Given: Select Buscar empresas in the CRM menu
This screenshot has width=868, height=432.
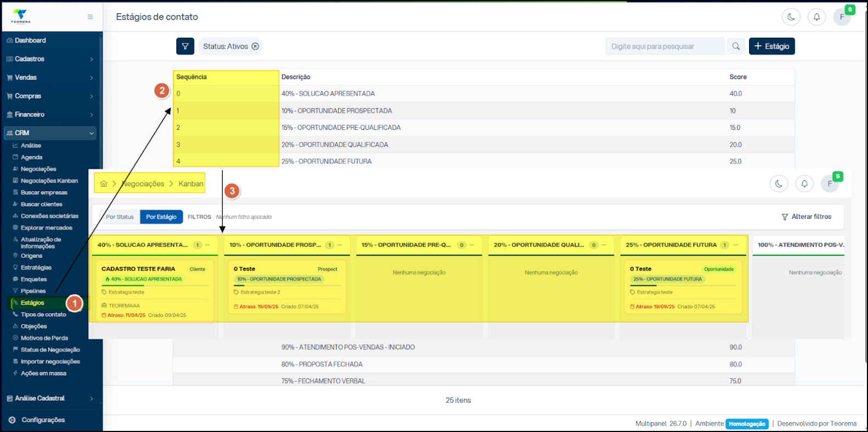Looking at the screenshot, I should tap(44, 193).
